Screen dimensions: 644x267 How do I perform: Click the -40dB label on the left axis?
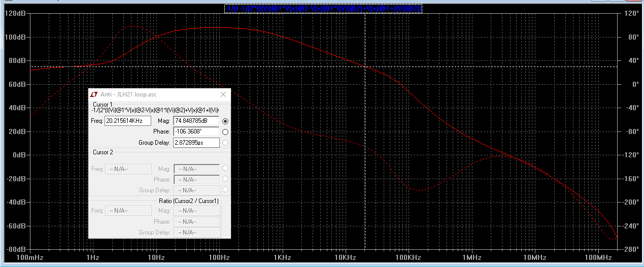coord(16,203)
